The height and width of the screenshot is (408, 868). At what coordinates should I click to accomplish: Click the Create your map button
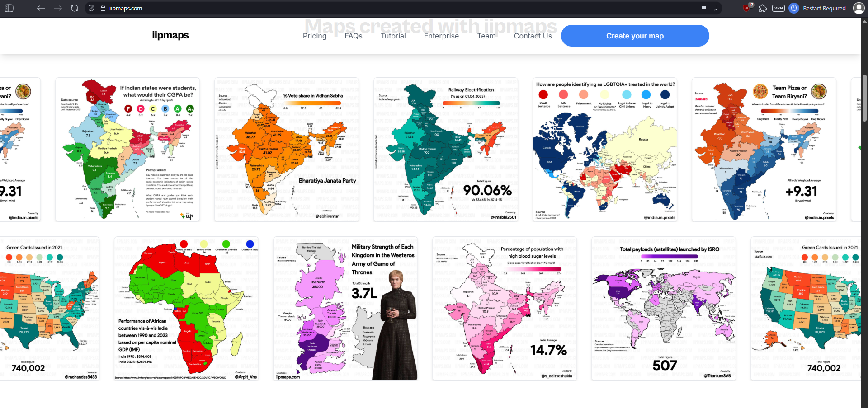click(635, 36)
